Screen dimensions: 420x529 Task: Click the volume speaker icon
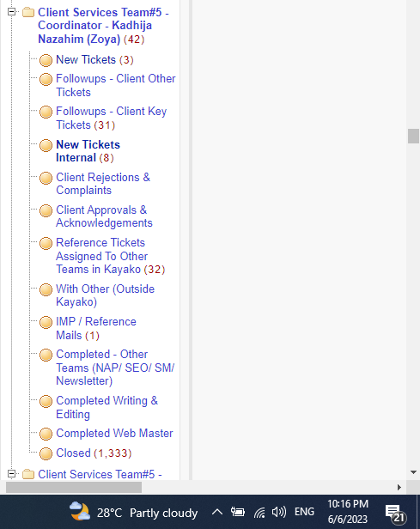279,512
